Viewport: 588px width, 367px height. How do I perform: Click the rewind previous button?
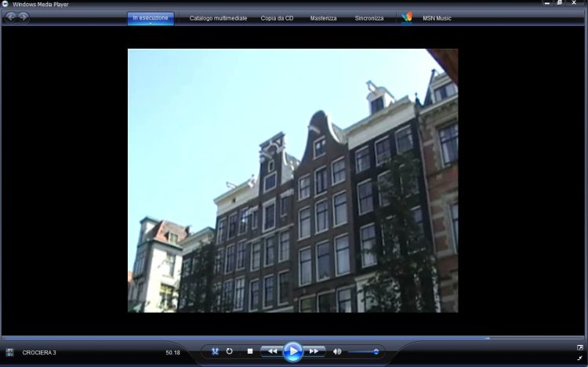click(272, 351)
